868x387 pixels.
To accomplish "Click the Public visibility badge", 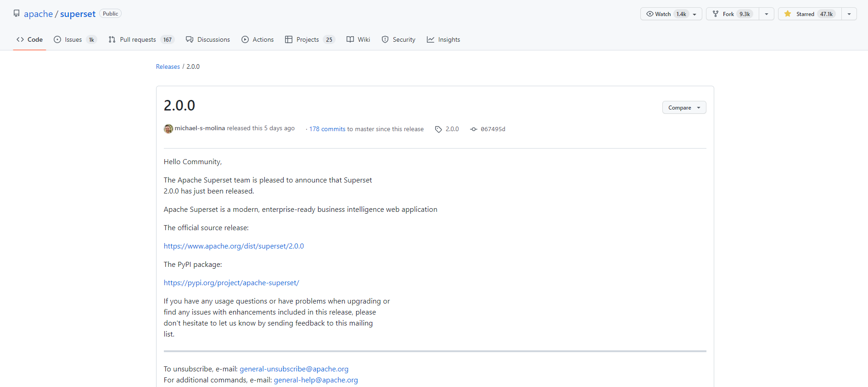I will (x=110, y=14).
